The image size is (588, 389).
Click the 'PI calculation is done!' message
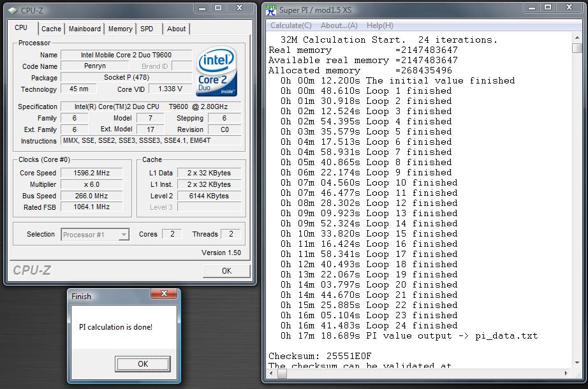[116, 327]
